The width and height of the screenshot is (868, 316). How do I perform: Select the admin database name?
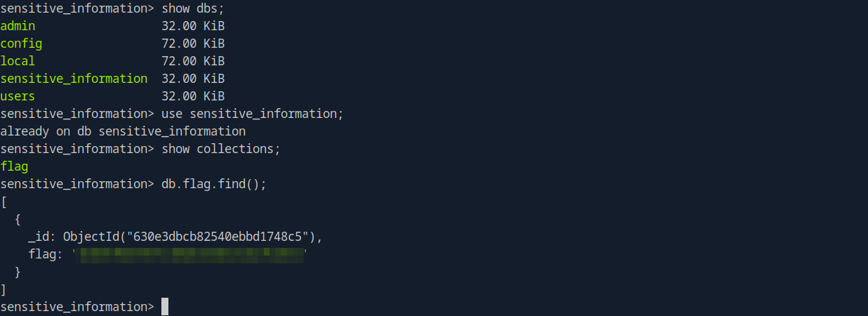click(x=18, y=26)
